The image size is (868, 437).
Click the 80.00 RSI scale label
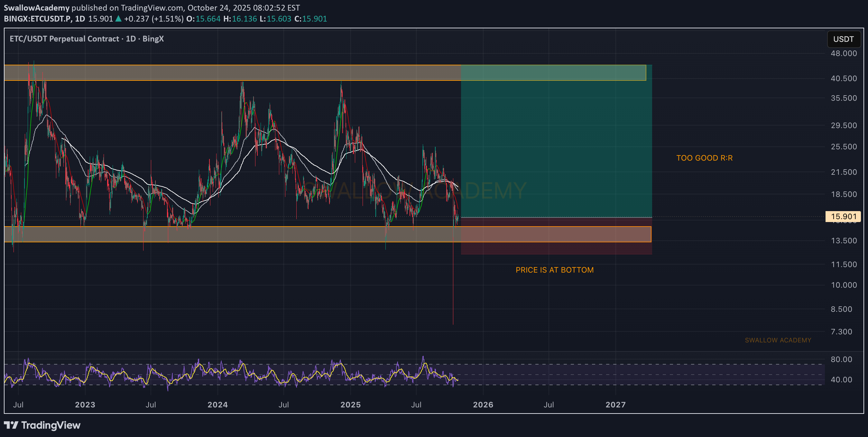click(841, 359)
